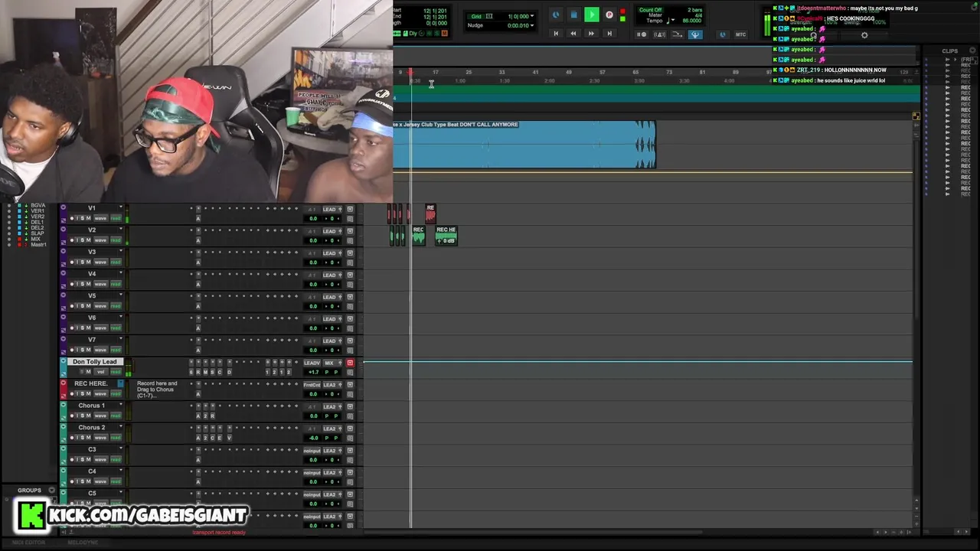Open V1 track output window icon
The width and height of the screenshot is (980, 551).
click(x=350, y=209)
